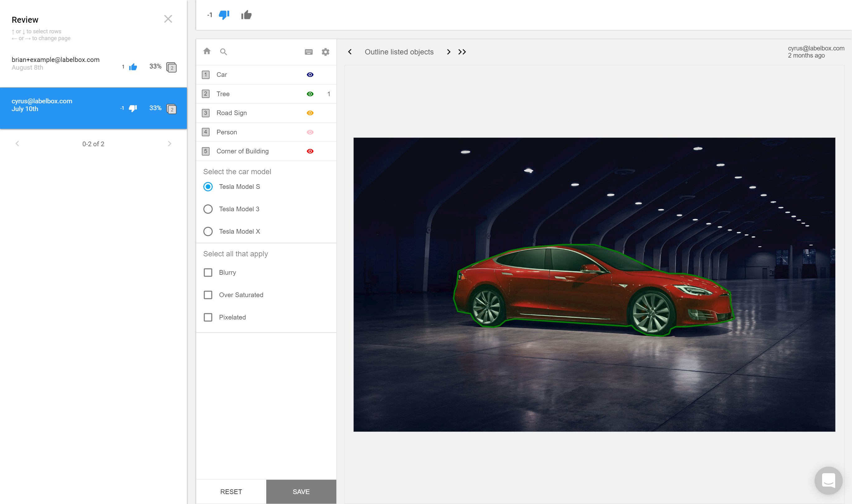Image resolution: width=852 pixels, height=504 pixels.
Task: Open the settings gear icon
Action: pyautogui.click(x=325, y=52)
